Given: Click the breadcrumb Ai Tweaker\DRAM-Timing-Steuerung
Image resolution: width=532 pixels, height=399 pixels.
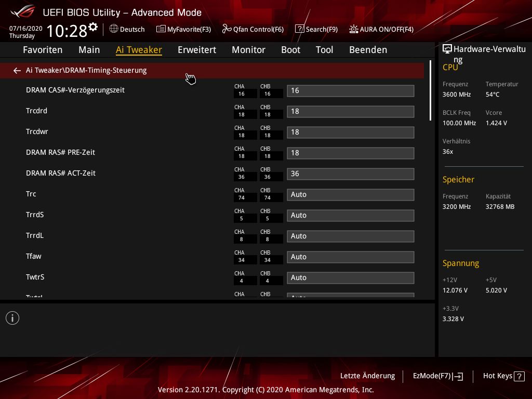Looking at the screenshot, I should [86, 70].
